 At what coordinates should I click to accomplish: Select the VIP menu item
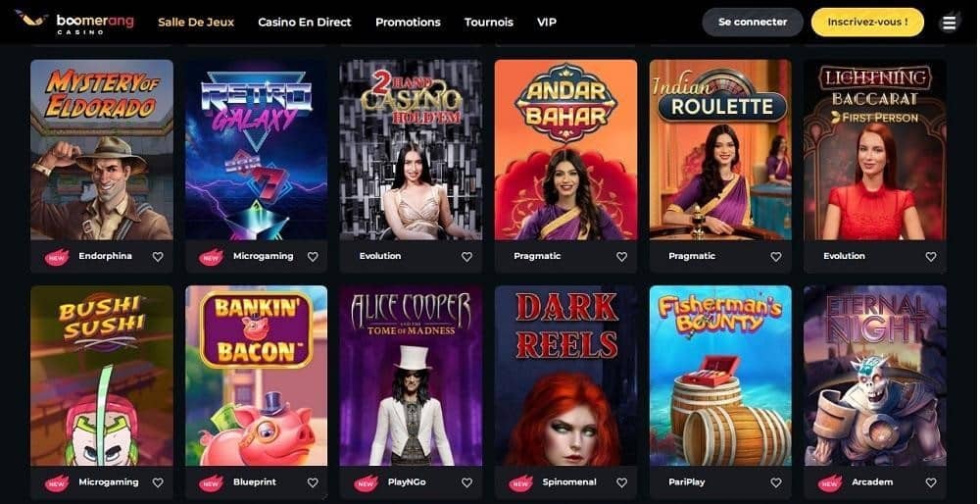coord(546,22)
